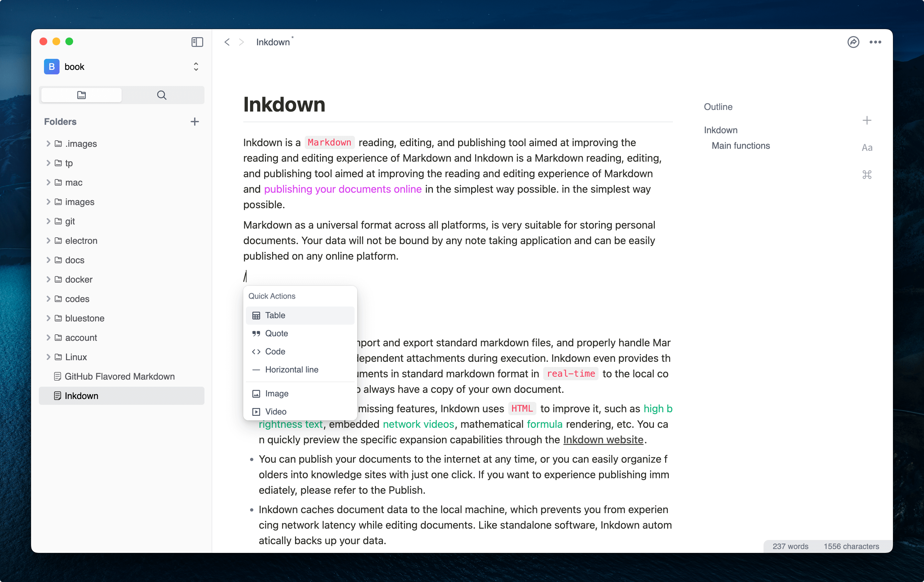
Task: Select Table from Quick Actions
Action: [275, 315]
